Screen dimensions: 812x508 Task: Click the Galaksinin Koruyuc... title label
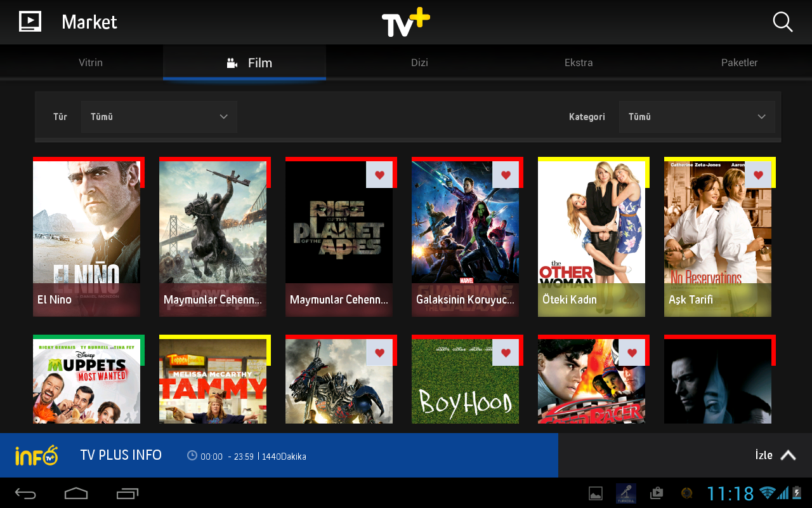click(x=465, y=300)
